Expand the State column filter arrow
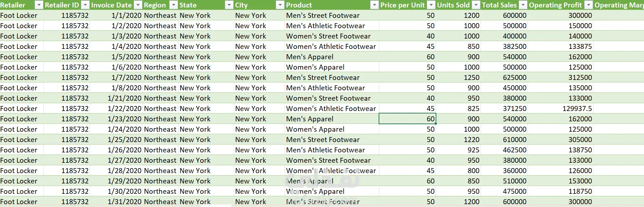This screenshot has width=644, height=207. 229,5
